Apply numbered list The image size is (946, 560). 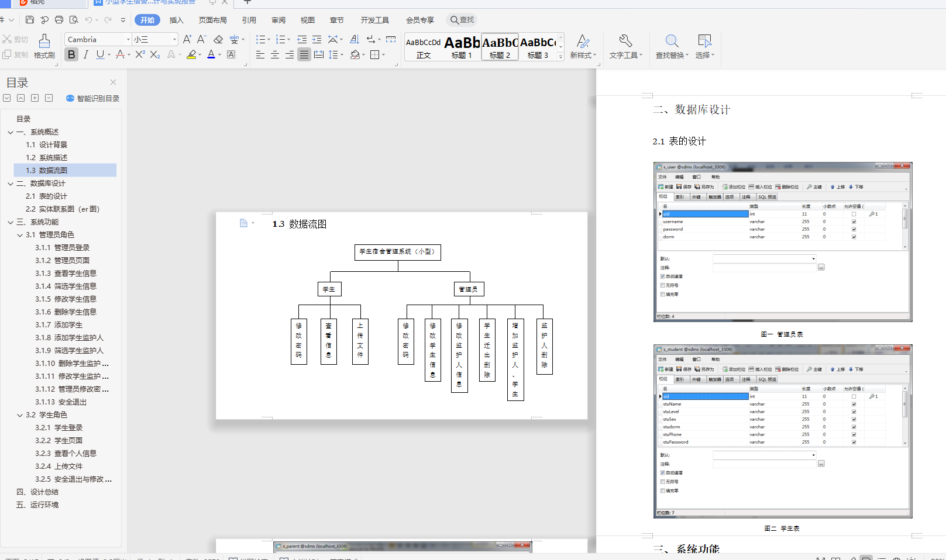280,39
